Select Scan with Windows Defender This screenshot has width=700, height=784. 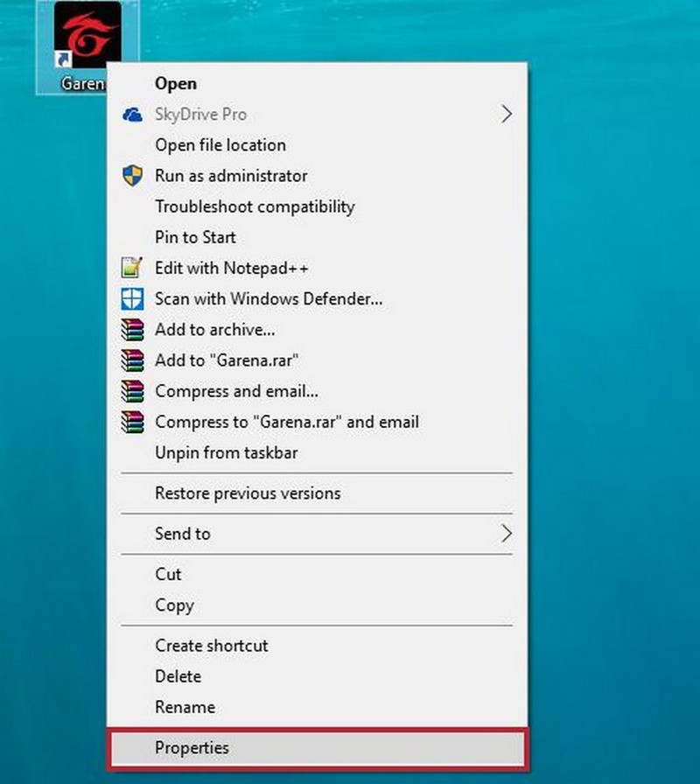pyautogui.click(x=317, y=299)
